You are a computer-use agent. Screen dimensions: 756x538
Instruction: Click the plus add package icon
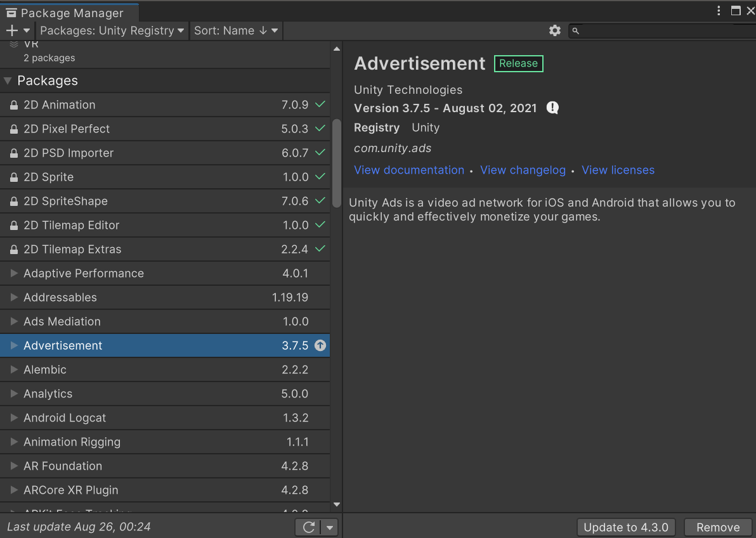click(11, 30)
